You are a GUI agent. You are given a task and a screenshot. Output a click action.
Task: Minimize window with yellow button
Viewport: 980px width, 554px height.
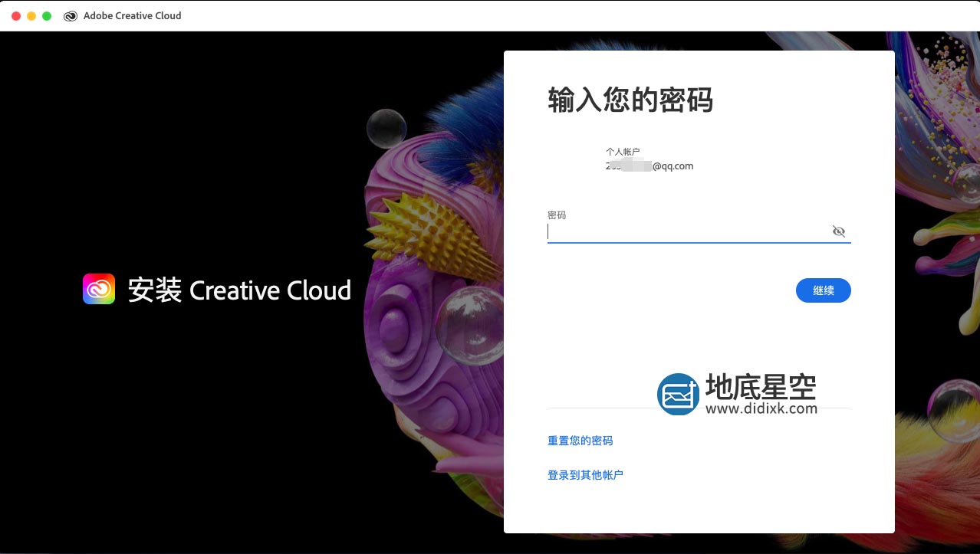click(31, 15)
